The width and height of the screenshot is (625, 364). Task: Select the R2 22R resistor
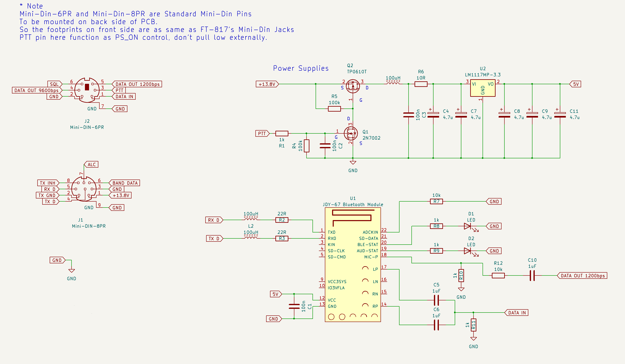coord(282,220)
